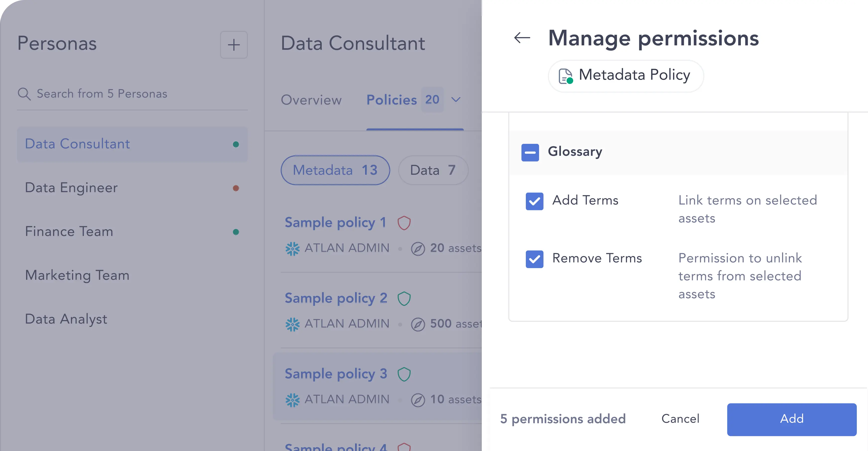Open Sample policy 1
Image resolution: width=868 pixels, height=451 pixels.
pos(335,223)
